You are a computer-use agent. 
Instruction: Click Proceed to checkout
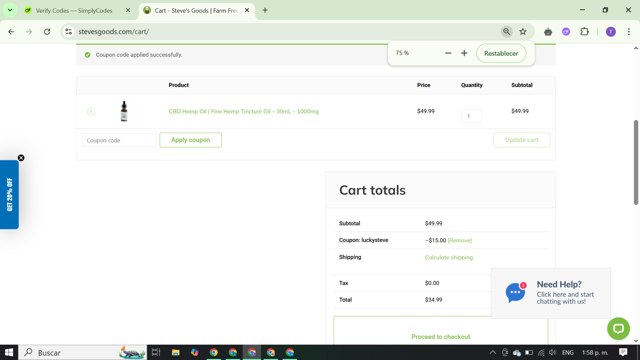click(x=441, y=337)
